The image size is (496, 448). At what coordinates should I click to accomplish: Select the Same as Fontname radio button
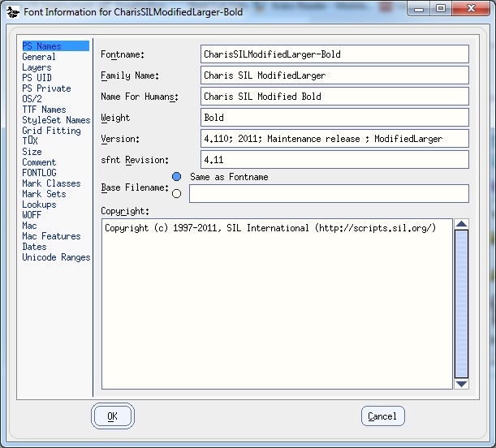tap(176, 176)
